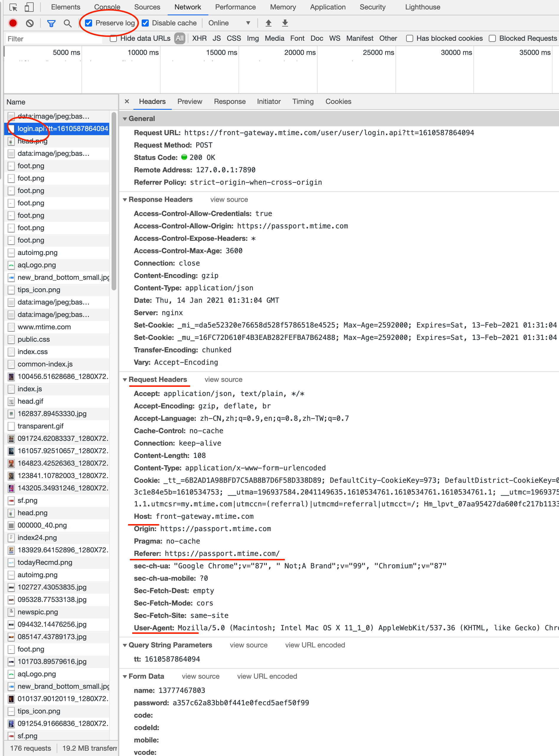Image resolution: width=559 pixels, height=756 pixels.
Task: Sort requests by the Name column header
Action: (61, 102)
